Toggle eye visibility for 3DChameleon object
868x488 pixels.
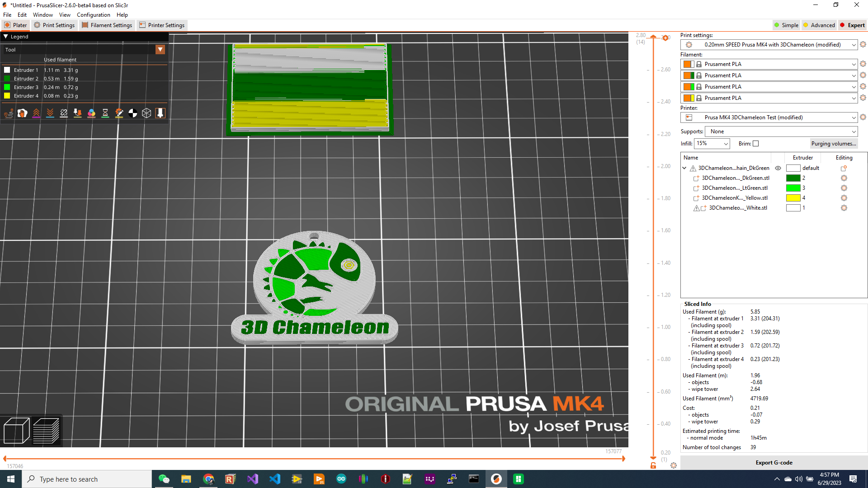(778, 168)
